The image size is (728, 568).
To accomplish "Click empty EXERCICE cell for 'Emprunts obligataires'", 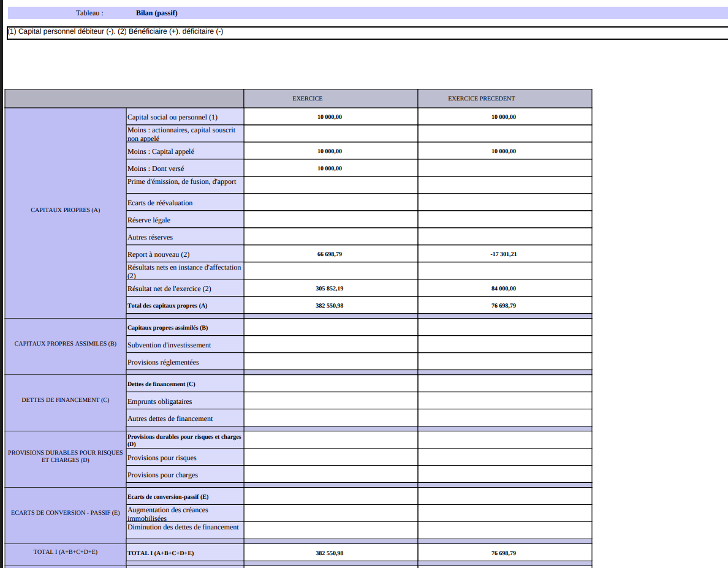I will tap(330, 401).
